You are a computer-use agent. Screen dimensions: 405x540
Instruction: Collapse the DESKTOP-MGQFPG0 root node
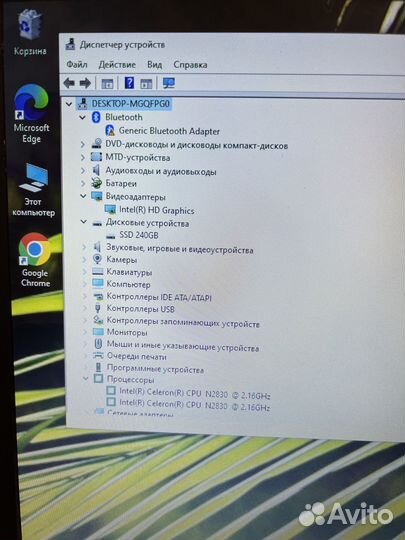[69, 104]
